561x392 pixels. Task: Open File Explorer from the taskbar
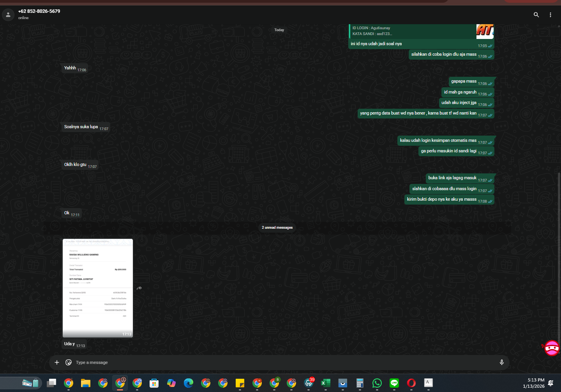click(x=86, y=383)
